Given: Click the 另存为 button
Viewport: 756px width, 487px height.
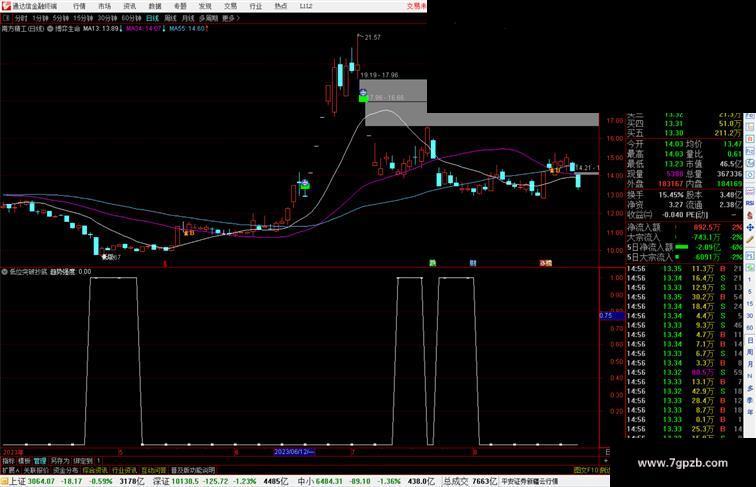Looking at the screenshot, I should [x=60, y=461].
